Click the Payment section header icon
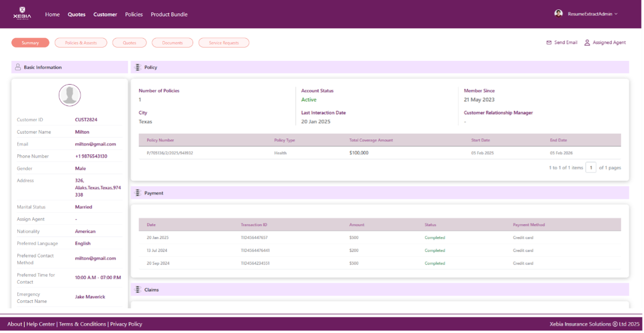This screenshot has height=333, width=644. [138, 193]
